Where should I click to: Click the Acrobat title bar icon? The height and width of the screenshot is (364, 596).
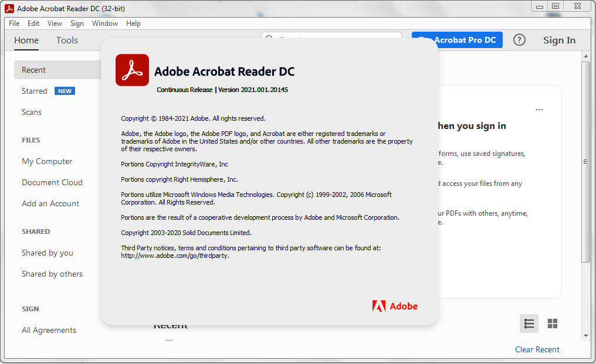click(9, 8)
